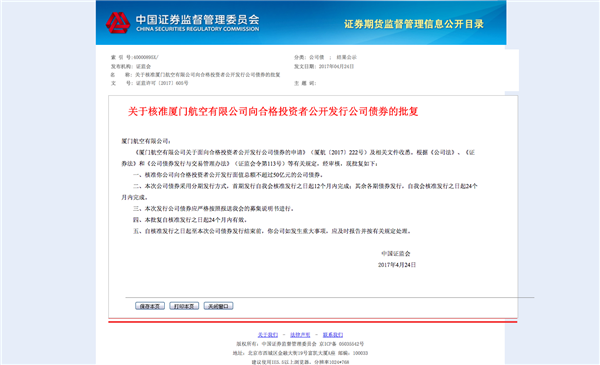Click the 中国证监会 signature line
600x365 pixels.
click(396, 253)
